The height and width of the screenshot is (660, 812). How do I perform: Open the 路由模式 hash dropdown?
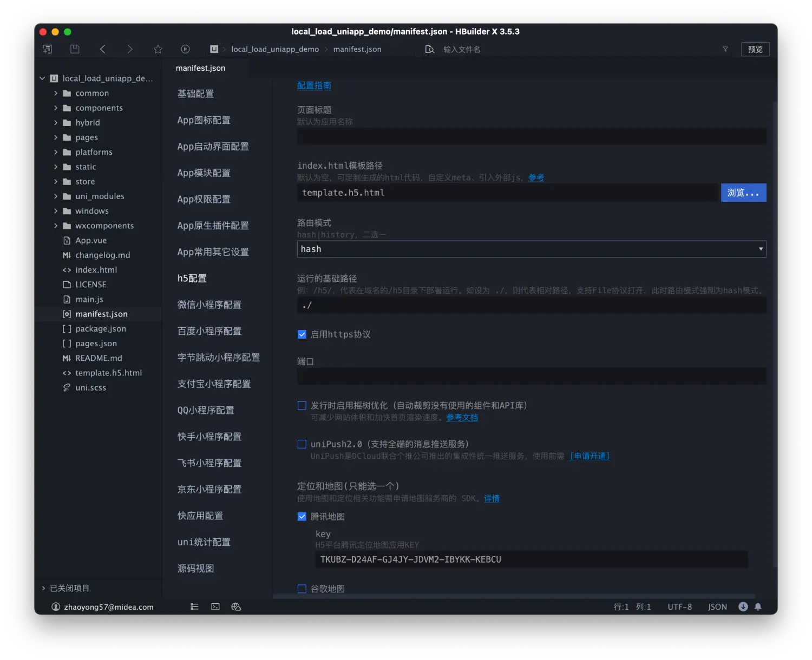point(531,249)
